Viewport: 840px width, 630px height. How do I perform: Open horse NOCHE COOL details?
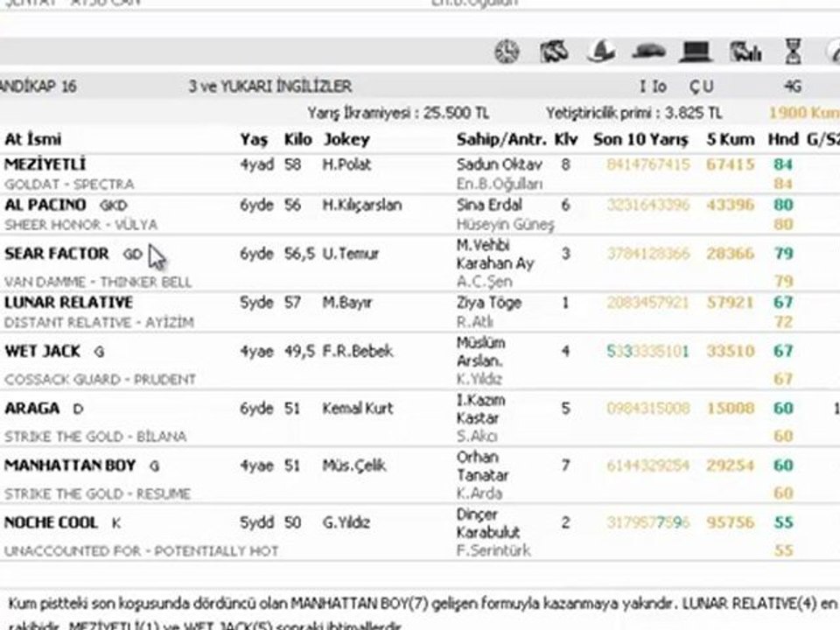pos(51,522)
